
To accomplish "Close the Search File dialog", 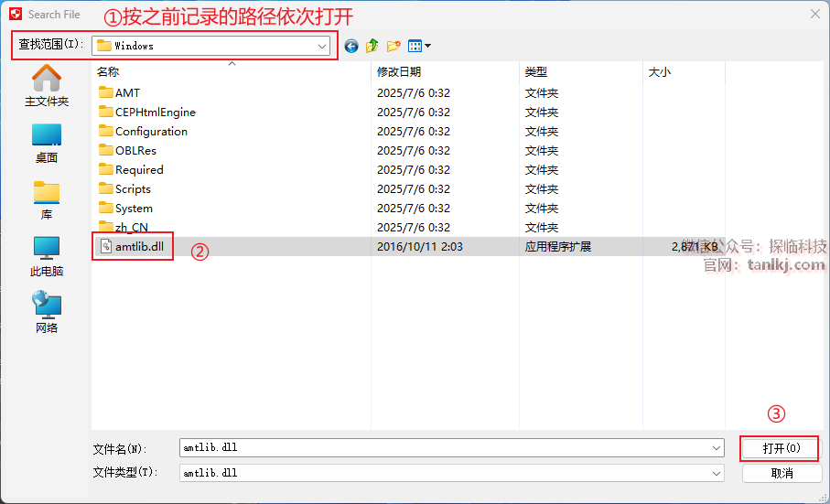I will click(814, 15).
